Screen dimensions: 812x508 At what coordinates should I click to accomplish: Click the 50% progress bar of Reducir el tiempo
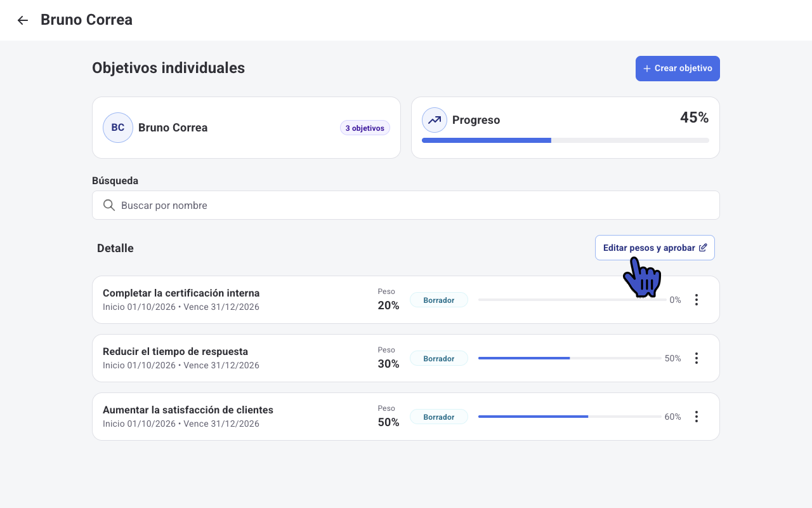[x=570, y=358]
